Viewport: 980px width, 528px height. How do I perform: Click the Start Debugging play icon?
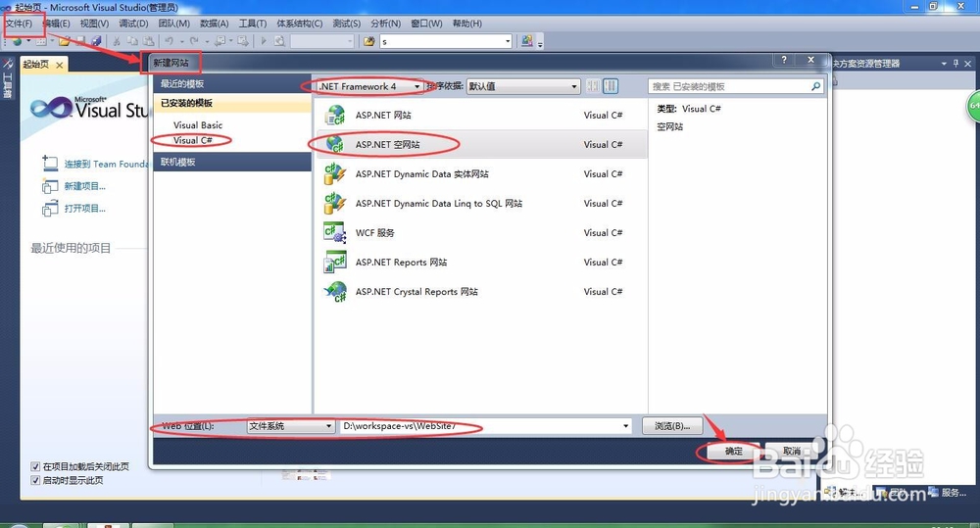coord(264,41)
